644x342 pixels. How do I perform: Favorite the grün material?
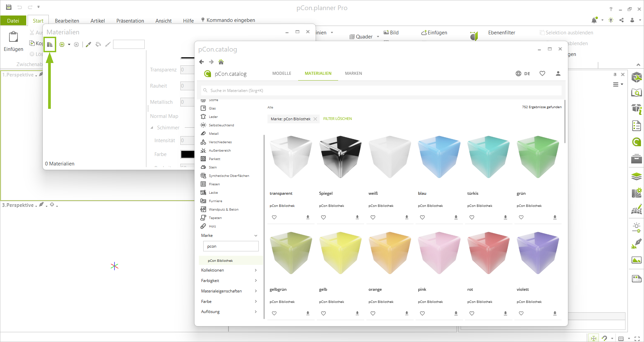pyautogui.click(x=521, y=217)
